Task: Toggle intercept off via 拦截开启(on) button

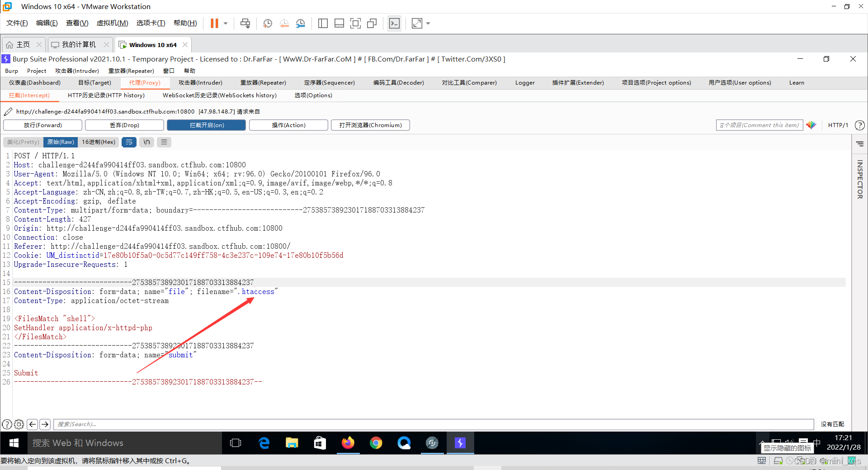Action: tap(206, 125)
